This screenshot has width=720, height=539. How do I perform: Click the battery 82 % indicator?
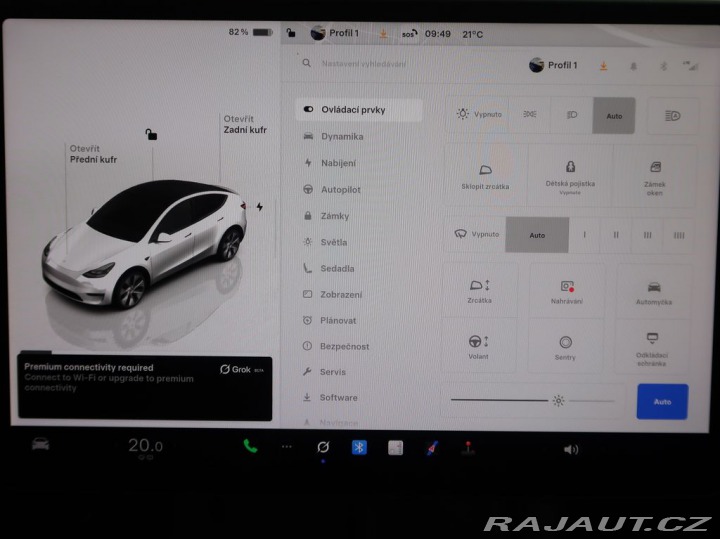pyautogui.click(x=251, y=32)
